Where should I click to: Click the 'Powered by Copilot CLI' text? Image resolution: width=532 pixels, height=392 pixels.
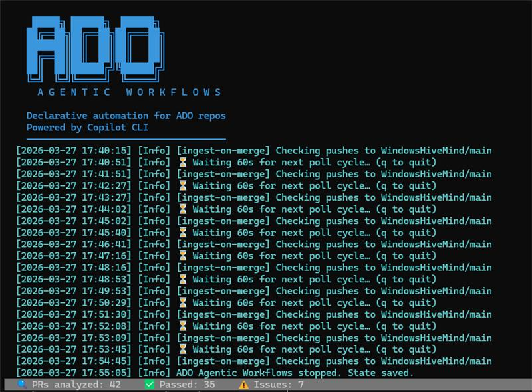pyautogui.click(x=87, y=128)
